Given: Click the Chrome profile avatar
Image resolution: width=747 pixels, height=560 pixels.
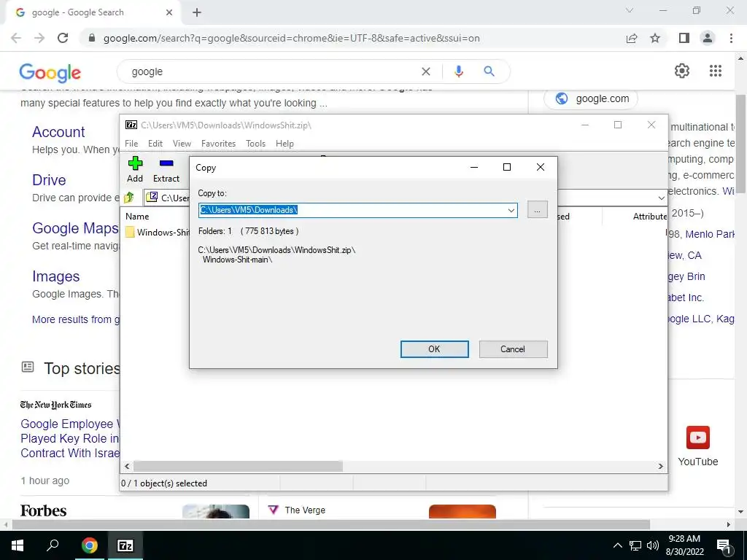Looking at the screenshot, I should coord(708,38).
